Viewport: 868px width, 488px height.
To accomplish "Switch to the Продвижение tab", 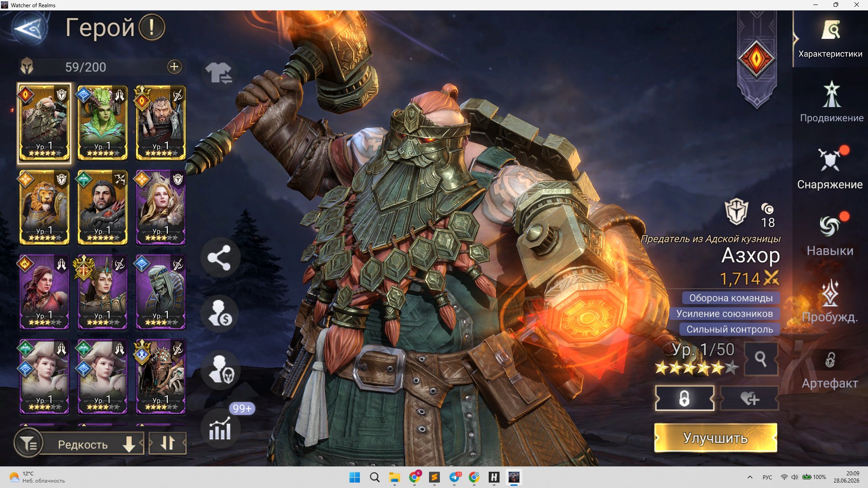I will [x=831, y=102].
